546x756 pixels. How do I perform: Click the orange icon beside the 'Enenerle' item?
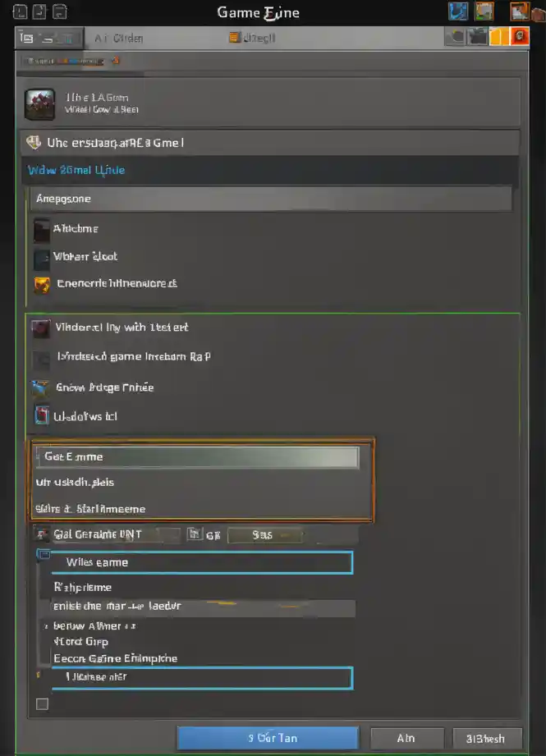click(x=42, y=285)
